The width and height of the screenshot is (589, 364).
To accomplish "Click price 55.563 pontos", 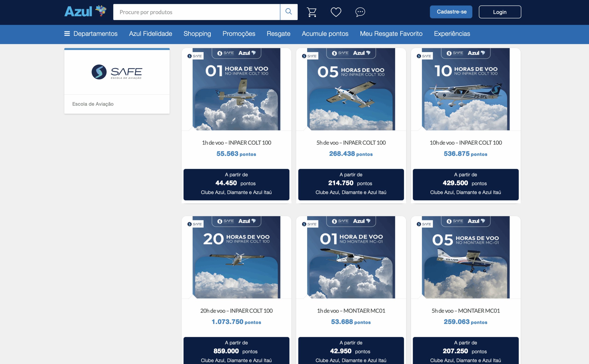I will pyautogui.click(x=236, y=154).
